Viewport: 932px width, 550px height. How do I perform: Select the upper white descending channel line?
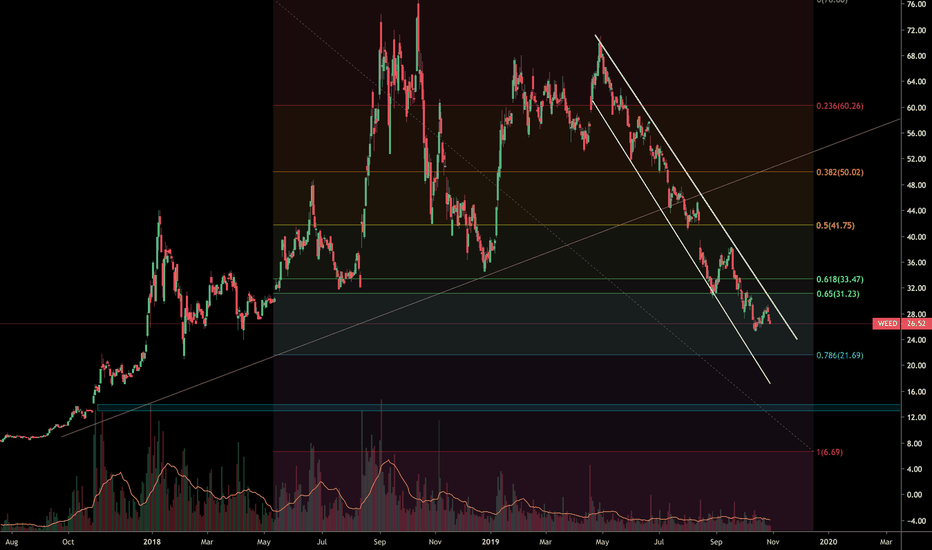[695, 187]
